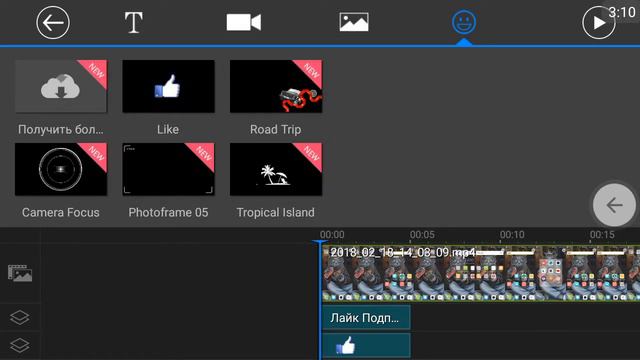Choose the Photoframe 05 sticker
Screen dimensions: 640x360
(168, 169)
